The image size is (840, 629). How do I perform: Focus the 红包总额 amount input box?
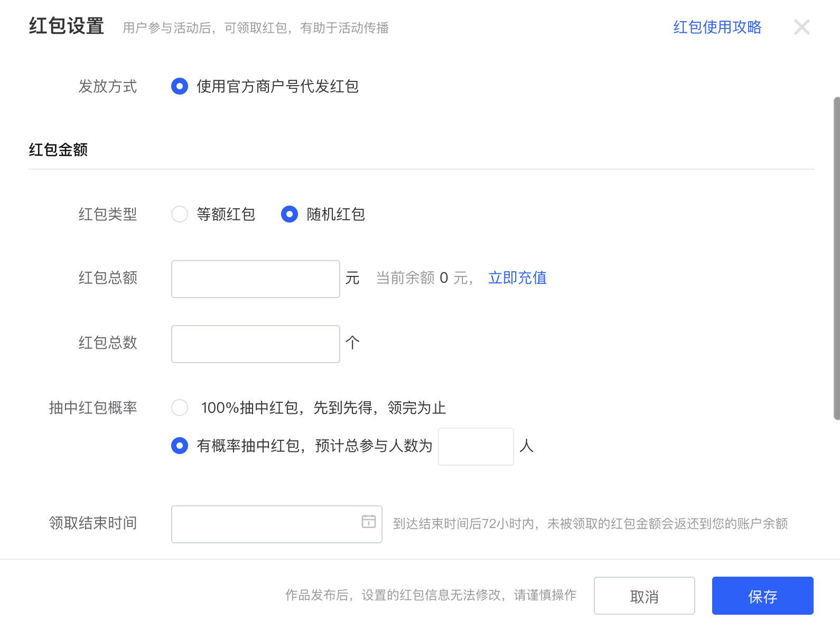[x=255, y=279]
